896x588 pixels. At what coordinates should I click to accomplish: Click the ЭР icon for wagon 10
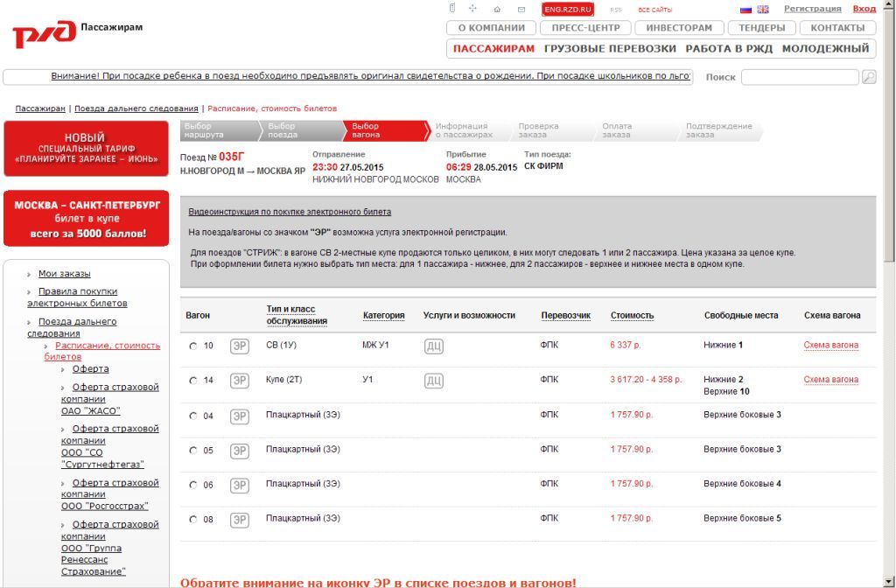tap(239, 346)
